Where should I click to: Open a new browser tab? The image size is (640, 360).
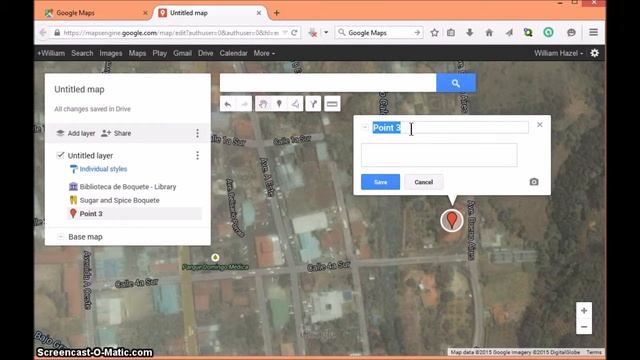pyautogui.click(x=277, y=13)
